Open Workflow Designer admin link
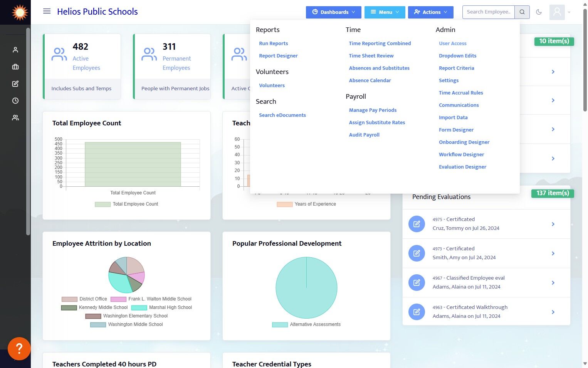588x368 pixels. point(461,155)
